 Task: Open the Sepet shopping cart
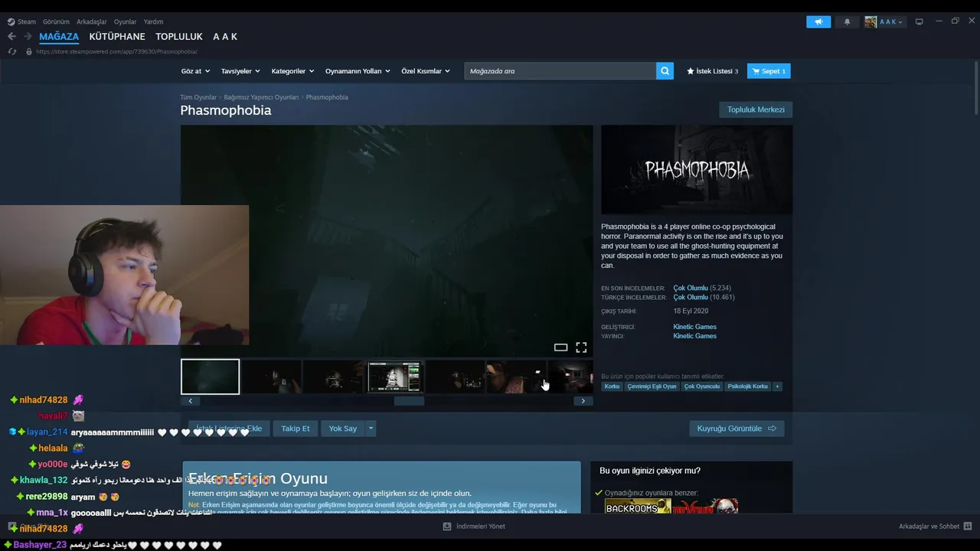pos(769,71)
